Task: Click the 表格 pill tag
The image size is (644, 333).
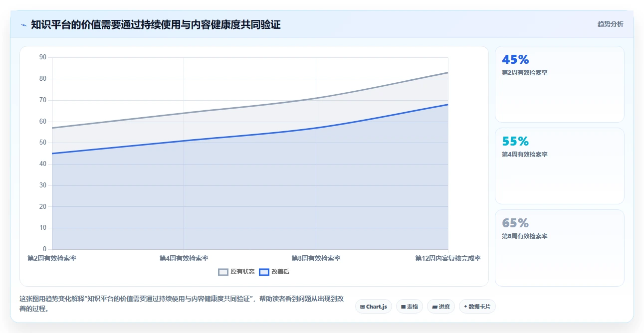Action: pos(410,307)
